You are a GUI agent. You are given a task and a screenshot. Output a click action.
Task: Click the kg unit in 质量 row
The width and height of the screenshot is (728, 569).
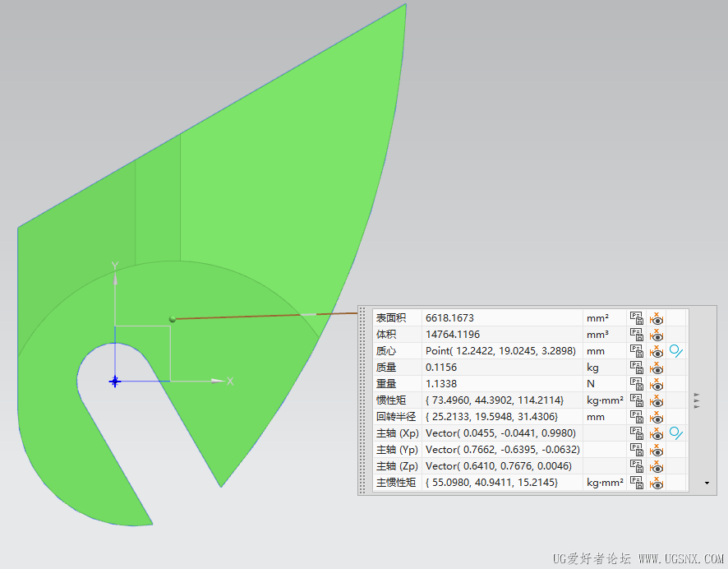click(x=592, y=368)
